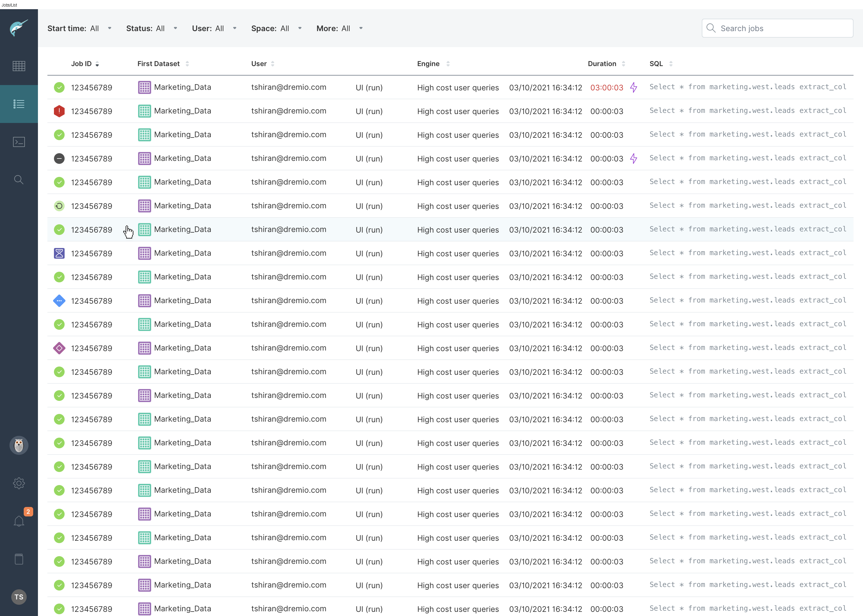Click the magnifier icon inside Search jobs box
The height and width of the screenshot is (616, 863).
[711, 28]
